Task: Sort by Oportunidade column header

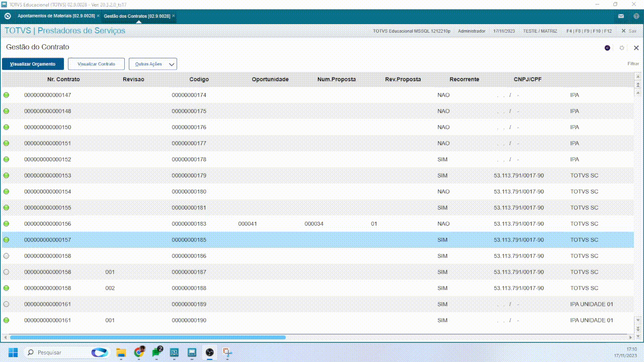Action: point(270,79)
